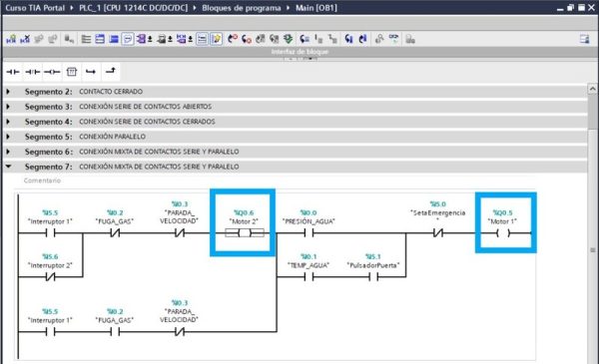Insert normally closed contact from favorites bar
The height and width of the screenshot is (364, 599).
pos(33,72)
